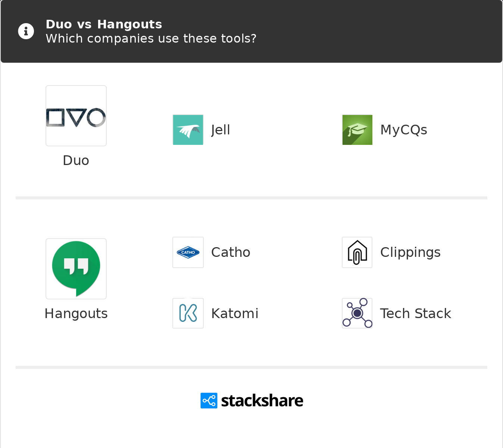Screen dimensions: 503x448
Task: Click the MyCQs graduation cap icon
Action: click(357, 130)
